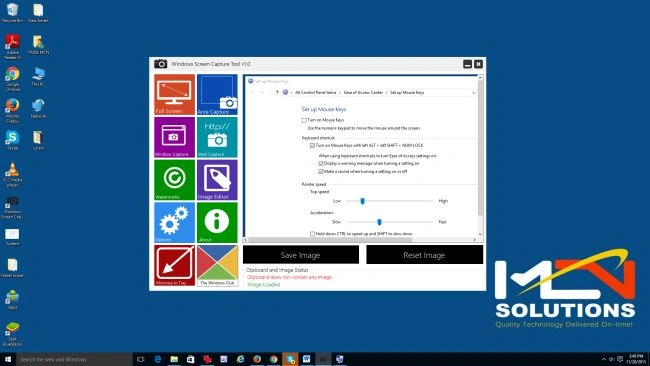
Task: Click the Top speed slider handle
Action: pyautogui.click(x=362, y=201)
